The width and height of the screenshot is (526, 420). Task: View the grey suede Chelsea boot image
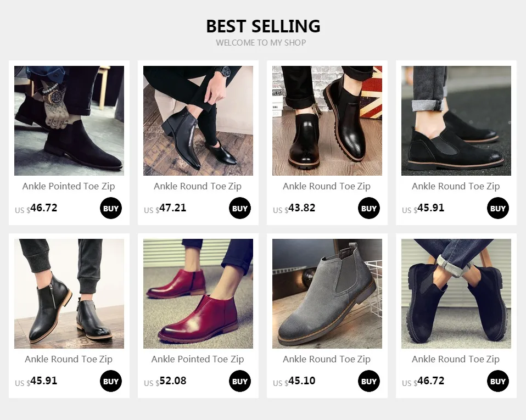tap(327, 294)
